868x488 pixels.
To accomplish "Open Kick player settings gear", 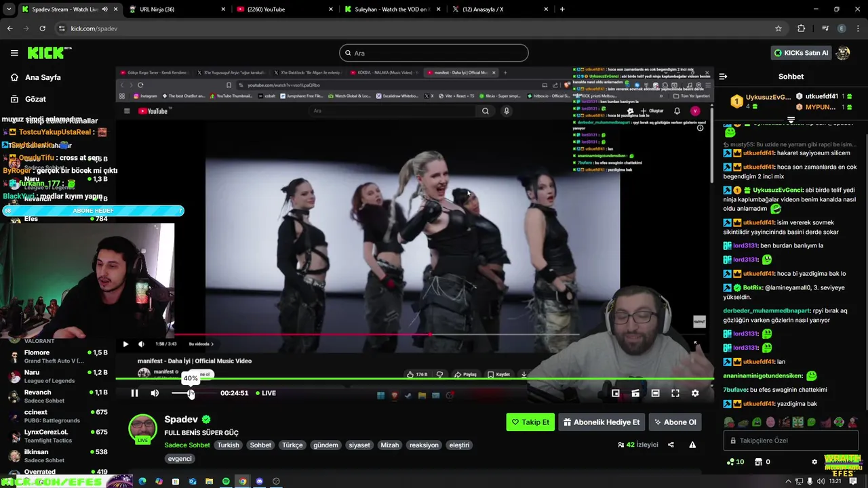I will (x=695, y=393).
